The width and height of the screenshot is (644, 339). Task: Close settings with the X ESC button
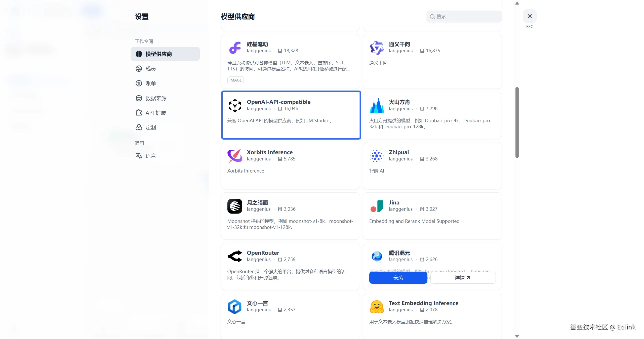(x=530, y=16)
